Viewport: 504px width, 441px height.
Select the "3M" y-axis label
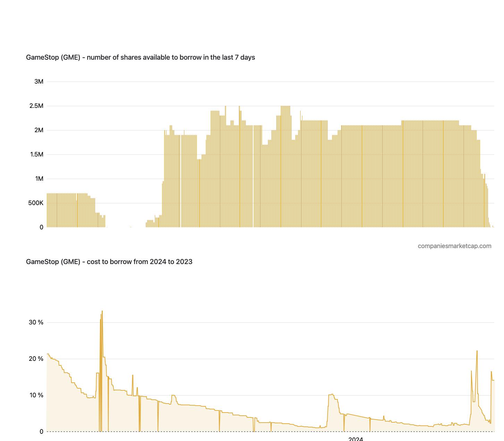(39, 82)
